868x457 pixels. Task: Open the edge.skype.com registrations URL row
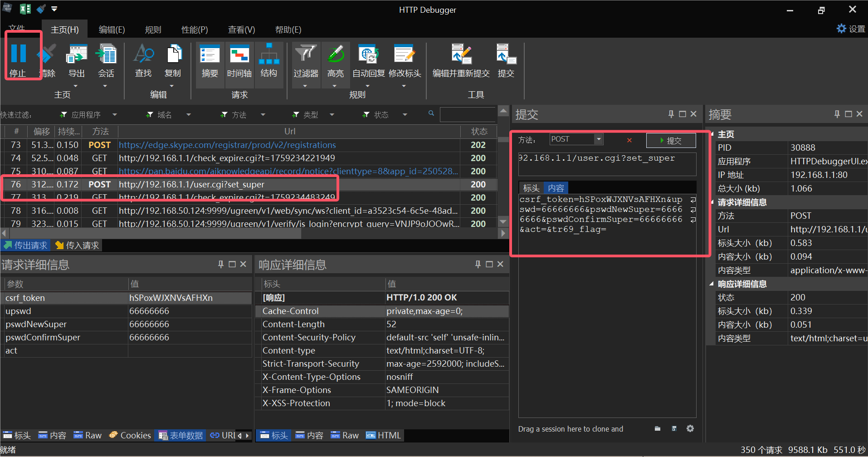click(x=227, y=145)
